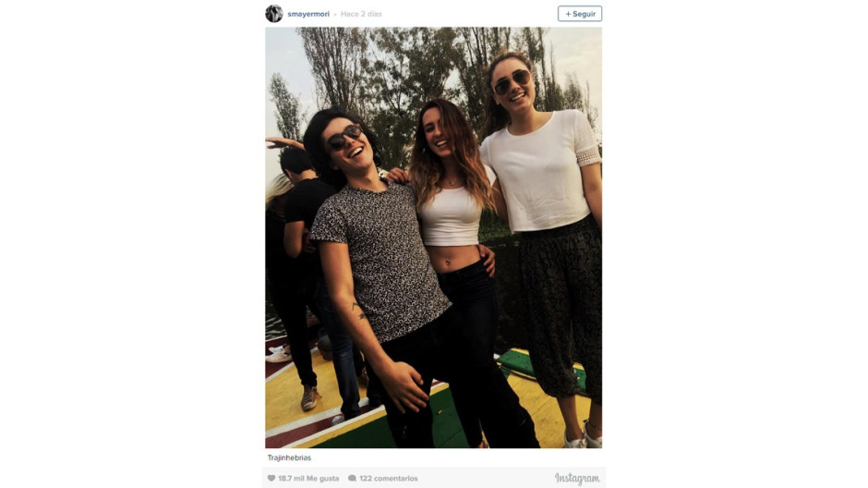Follow the account with the Seguir button
Viewport: 868px width, 488px height.
(580, 14)
